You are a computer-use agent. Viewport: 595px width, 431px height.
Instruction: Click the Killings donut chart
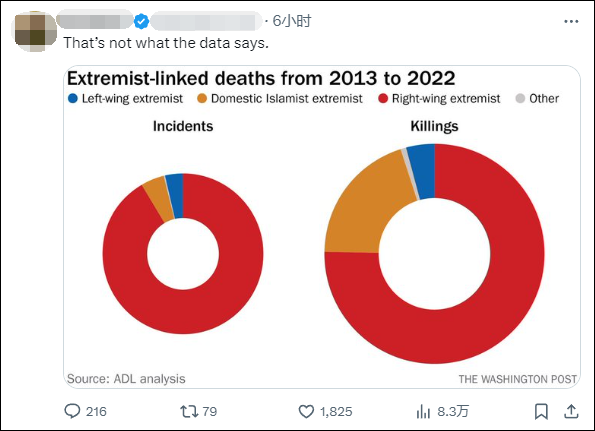coord(434,254)
